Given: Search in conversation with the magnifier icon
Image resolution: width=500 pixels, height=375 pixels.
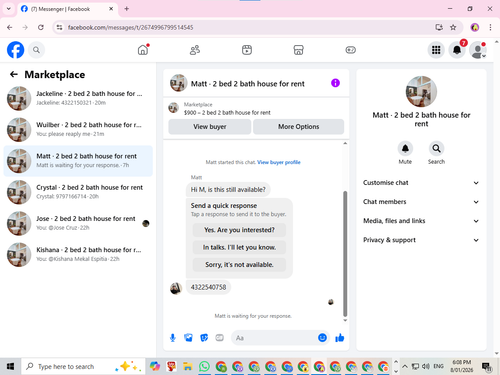Looking at the screenshot, I should (436, 148).
